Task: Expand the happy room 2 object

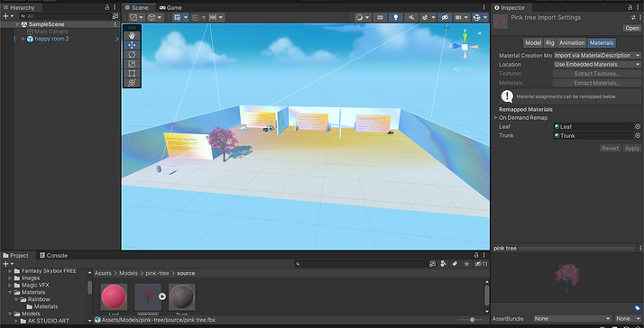Action: point(23,39)
